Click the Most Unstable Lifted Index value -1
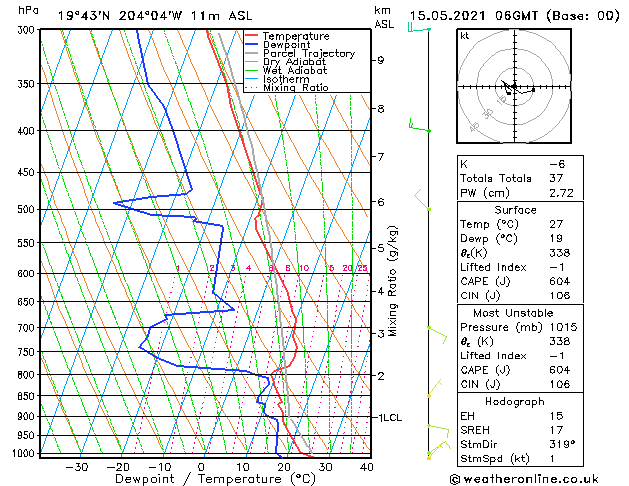This screenshot has height=486, width=629. point(557,356)
